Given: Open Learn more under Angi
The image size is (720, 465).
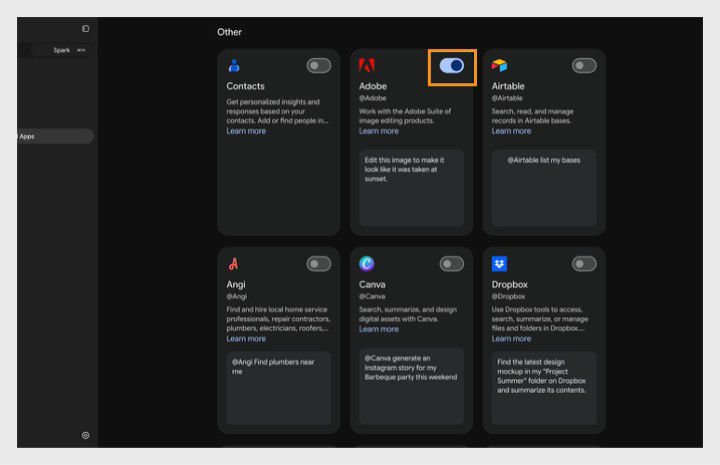Looking at the screenshot, I should click(x=246, y=339).
